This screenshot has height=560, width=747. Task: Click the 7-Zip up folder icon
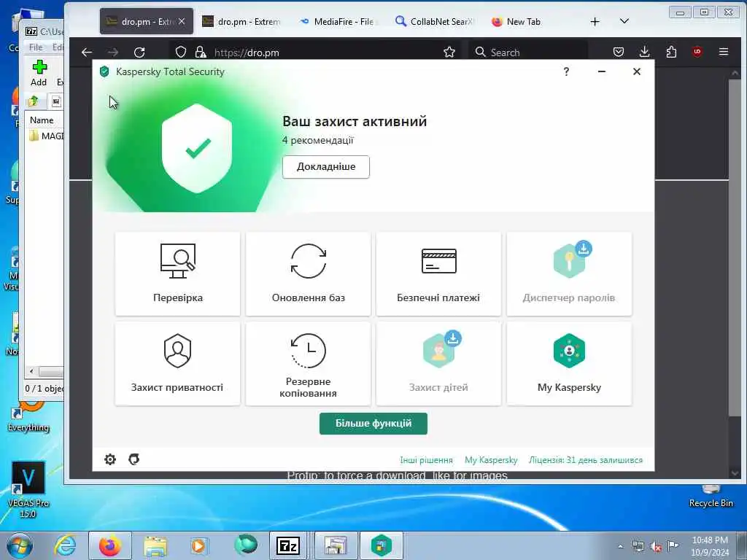click(x=34, y=101)
